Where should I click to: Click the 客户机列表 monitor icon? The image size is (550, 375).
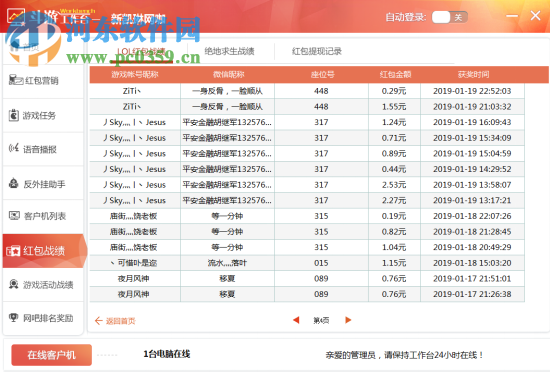point(14,215)
